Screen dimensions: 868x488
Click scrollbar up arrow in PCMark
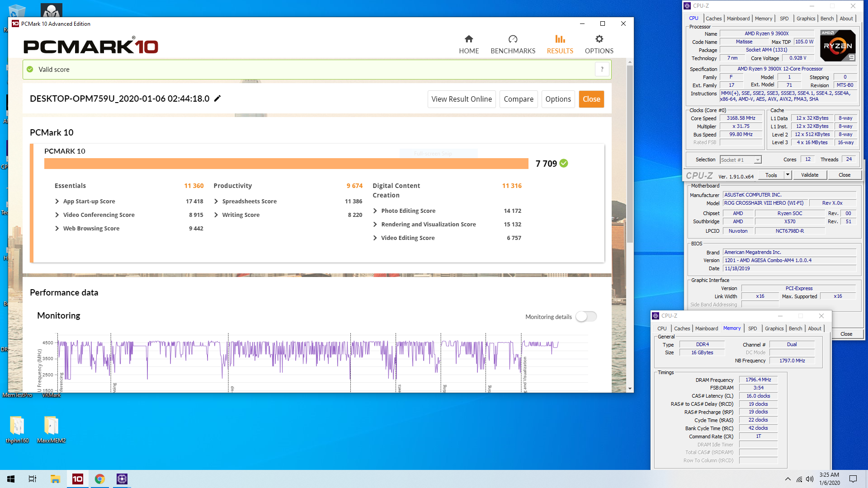coord(630,62)
